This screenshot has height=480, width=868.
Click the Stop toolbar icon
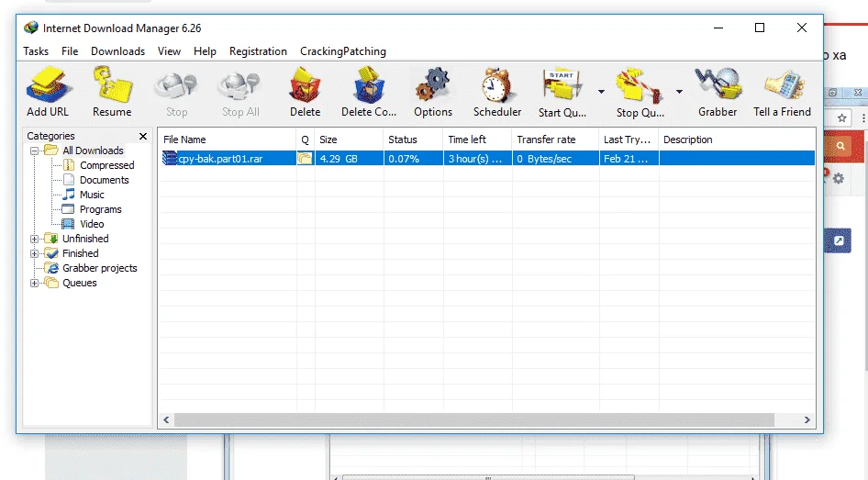[176, 92]
